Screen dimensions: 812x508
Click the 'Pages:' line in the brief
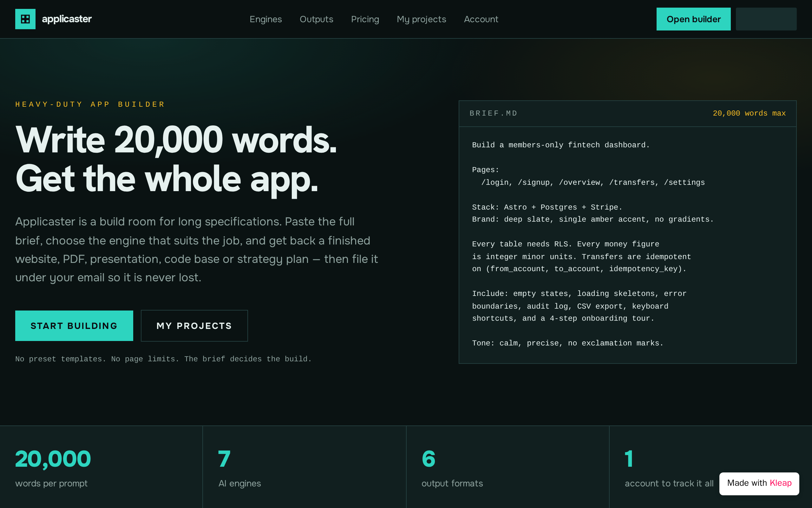485,170
